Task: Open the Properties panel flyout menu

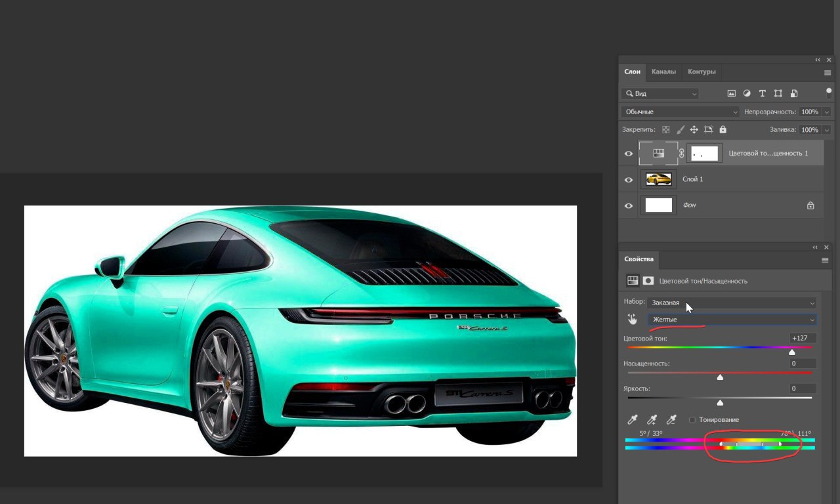Action: click(x=825, y=260)
